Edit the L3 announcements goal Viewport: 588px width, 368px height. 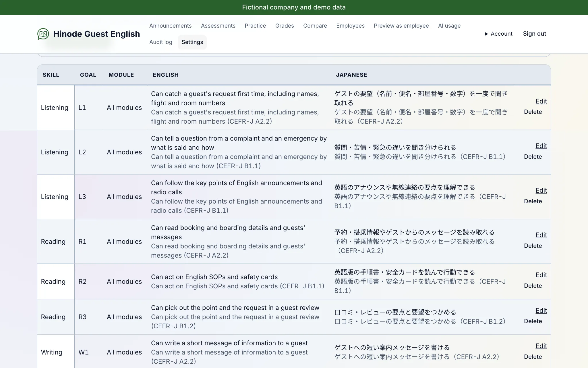click(541, 190)
